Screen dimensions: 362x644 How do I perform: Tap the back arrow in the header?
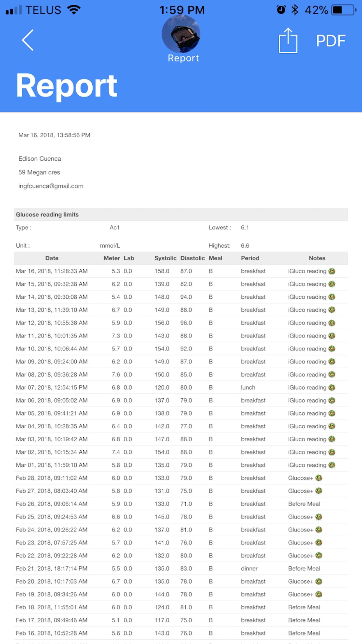(28, 40)
